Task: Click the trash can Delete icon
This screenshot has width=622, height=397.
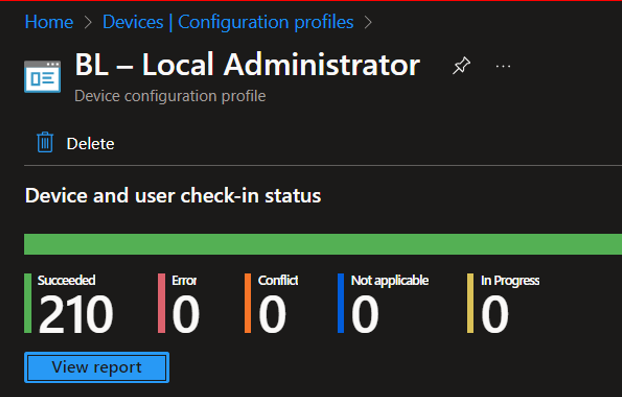Action: (45, 142)
